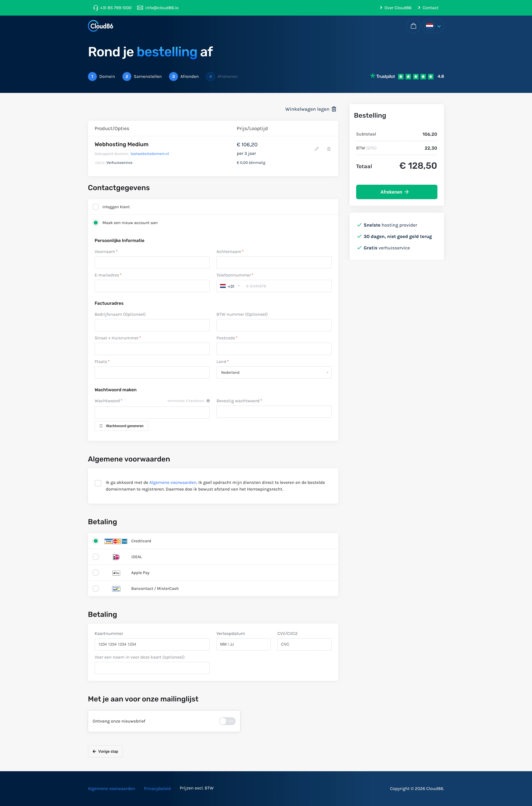Open the language flag dropdown

click(x=433, y=26)
